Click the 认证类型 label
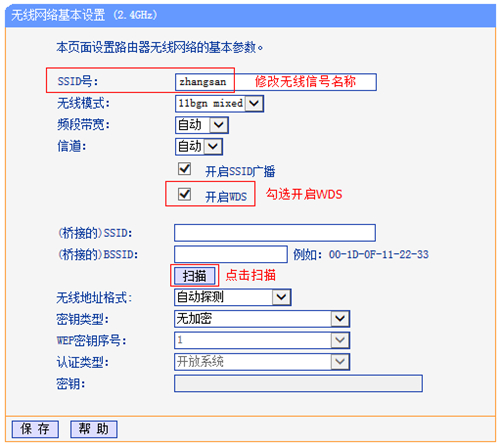This screenshot has width=500, height=446. coord(83,362)
